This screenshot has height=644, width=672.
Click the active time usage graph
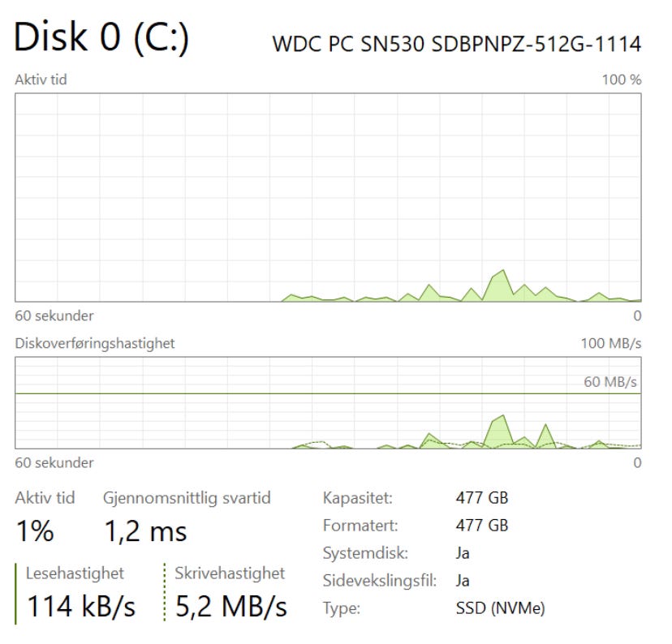click(x=328, y=197)
